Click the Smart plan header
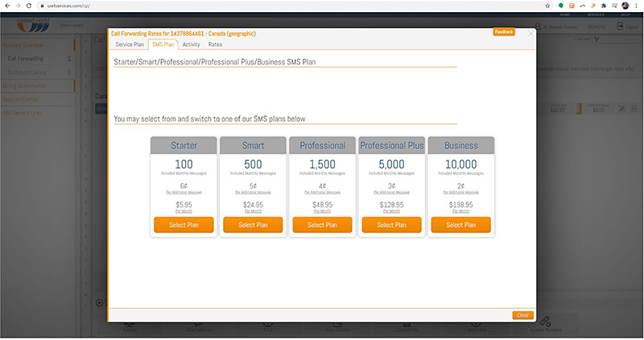The height and width of the screenshot is (340, 644). tap(253, 146)
